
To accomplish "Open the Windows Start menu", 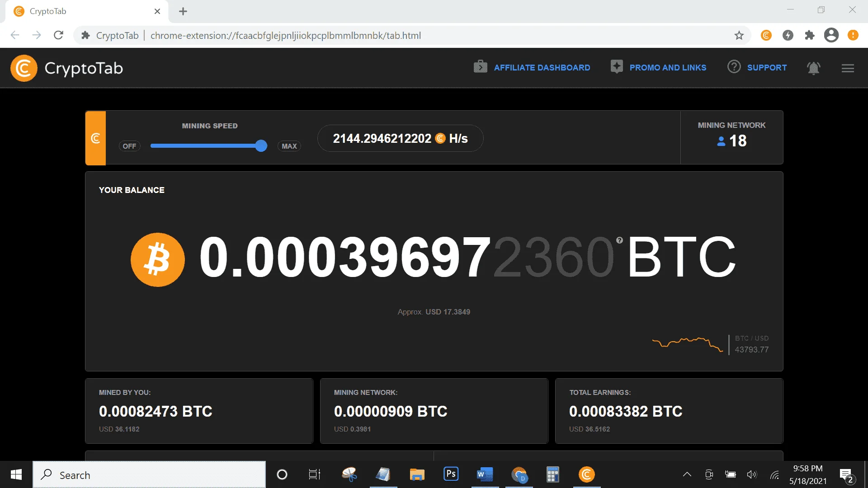I will 16,474.
